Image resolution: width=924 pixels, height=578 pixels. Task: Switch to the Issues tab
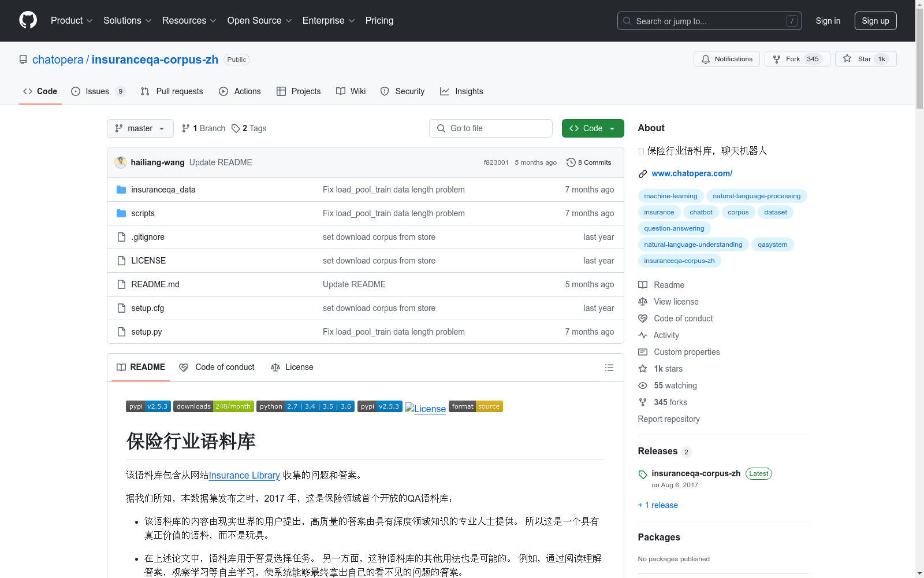click(x=98, y=91)
